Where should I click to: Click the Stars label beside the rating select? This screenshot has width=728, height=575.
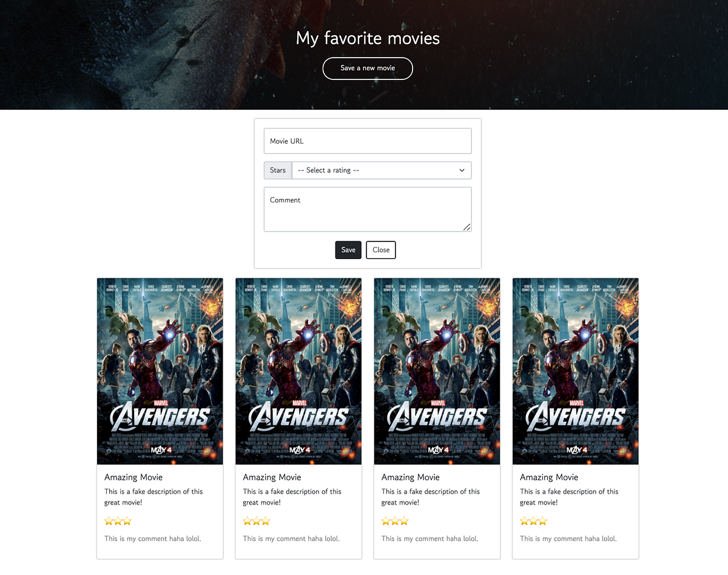click(278, 170)
